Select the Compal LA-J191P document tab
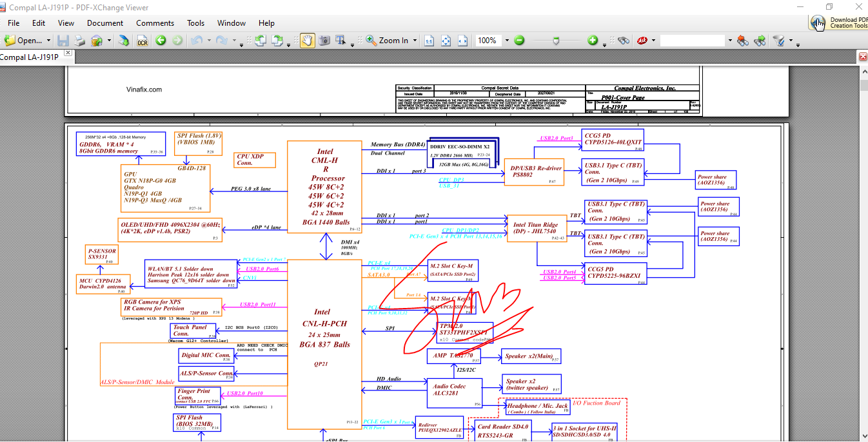 (31, 57)
